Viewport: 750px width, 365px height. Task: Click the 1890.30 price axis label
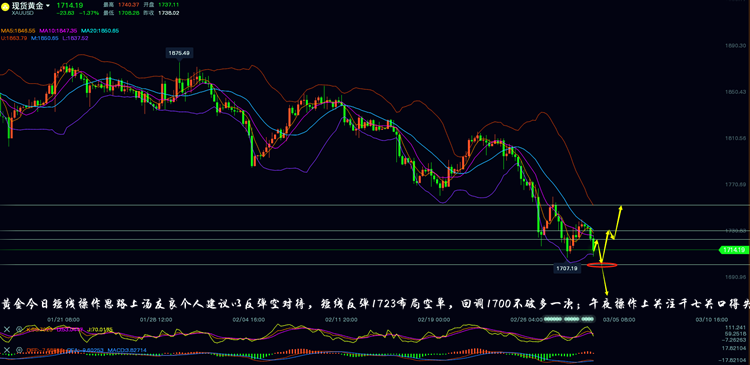click(x=736, y=45)
